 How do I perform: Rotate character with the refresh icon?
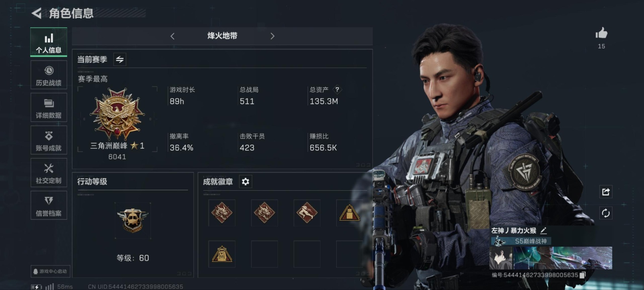(x=606, y=213)
